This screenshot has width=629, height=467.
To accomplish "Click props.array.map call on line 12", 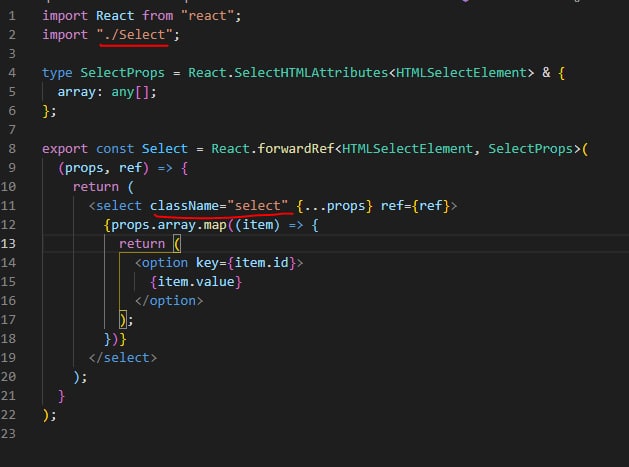I will [x=168, y=225].
